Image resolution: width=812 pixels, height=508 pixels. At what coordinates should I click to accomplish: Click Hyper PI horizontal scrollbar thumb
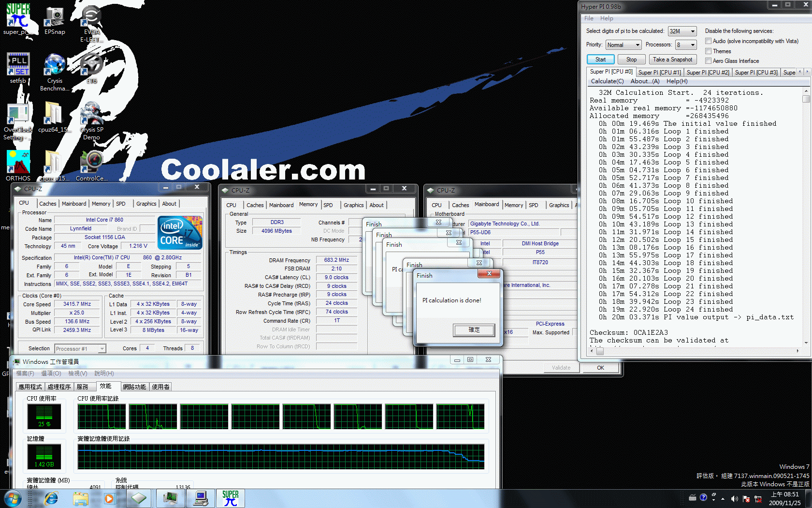pyautogui.click(x=600, y=351)
